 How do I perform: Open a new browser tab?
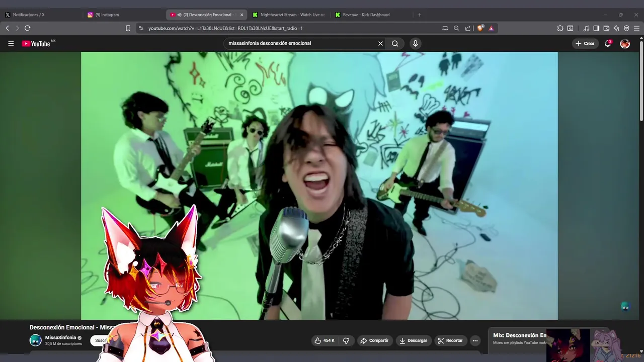[419, 15]
